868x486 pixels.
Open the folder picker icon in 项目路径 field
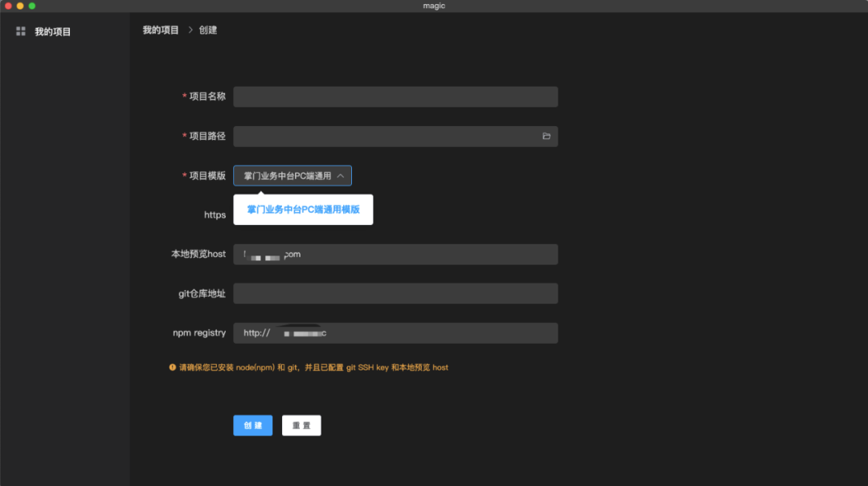(546, 136)
